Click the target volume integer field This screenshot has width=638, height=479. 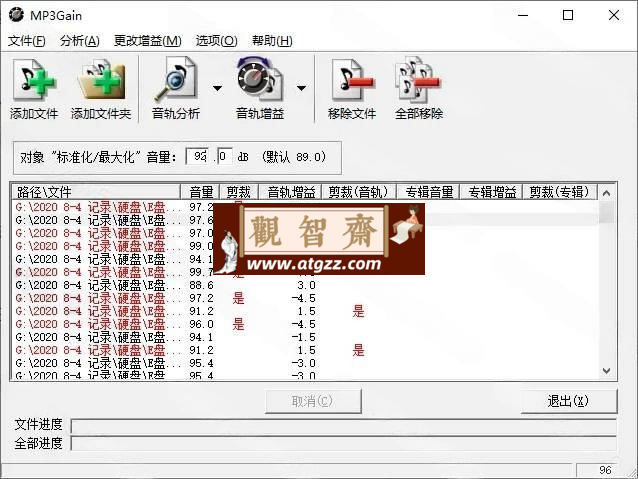(197, 156)
